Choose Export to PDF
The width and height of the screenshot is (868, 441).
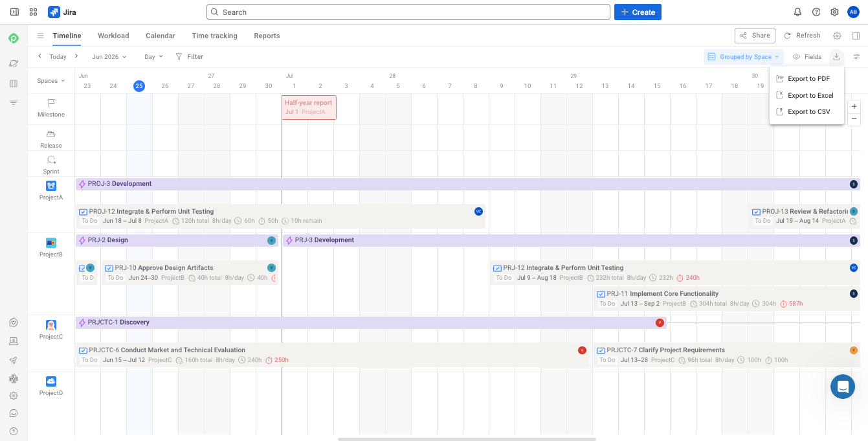point(807,78)
